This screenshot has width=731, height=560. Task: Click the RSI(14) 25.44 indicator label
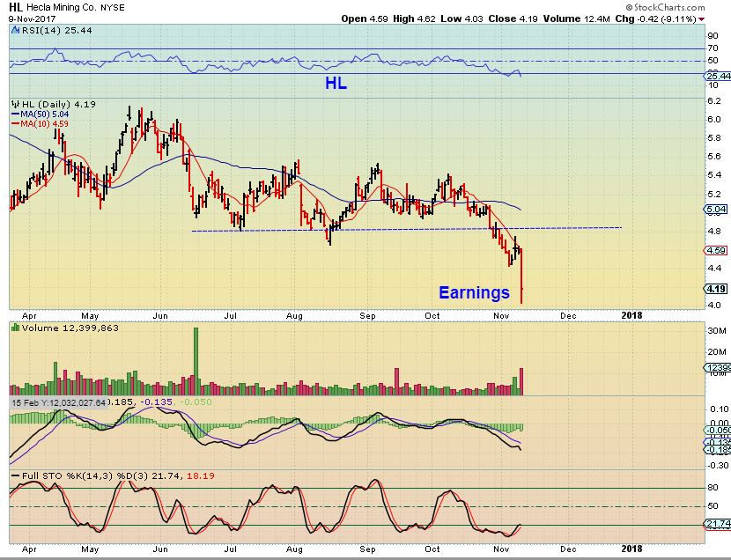point(57,30)
